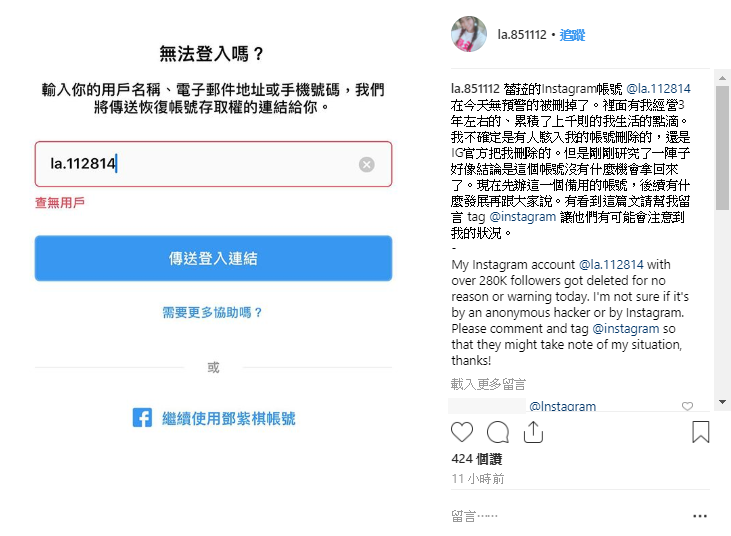Click the heart like icon below post
731x536 pixels.
coord(462,432)
